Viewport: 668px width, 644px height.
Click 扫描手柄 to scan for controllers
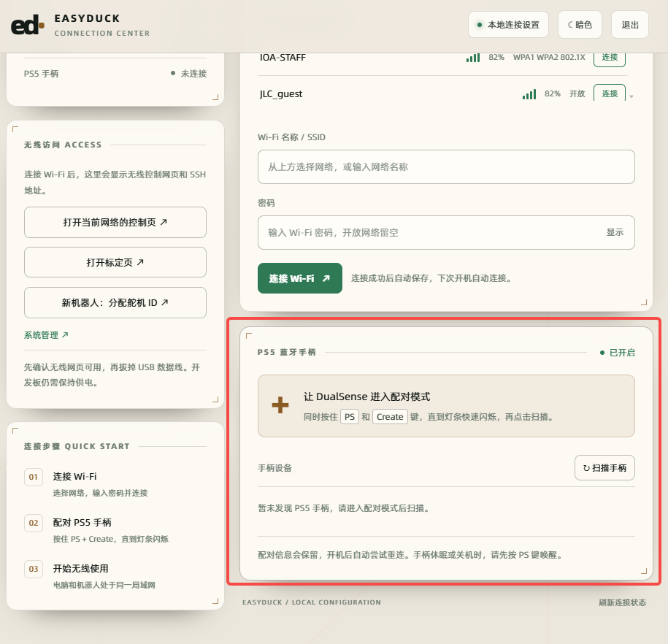click(x=604, y=468)
